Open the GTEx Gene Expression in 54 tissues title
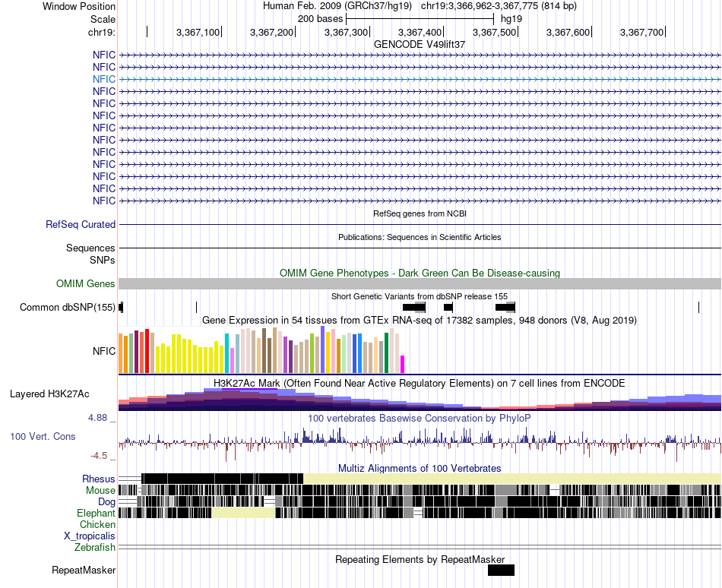 pos(420,320)
